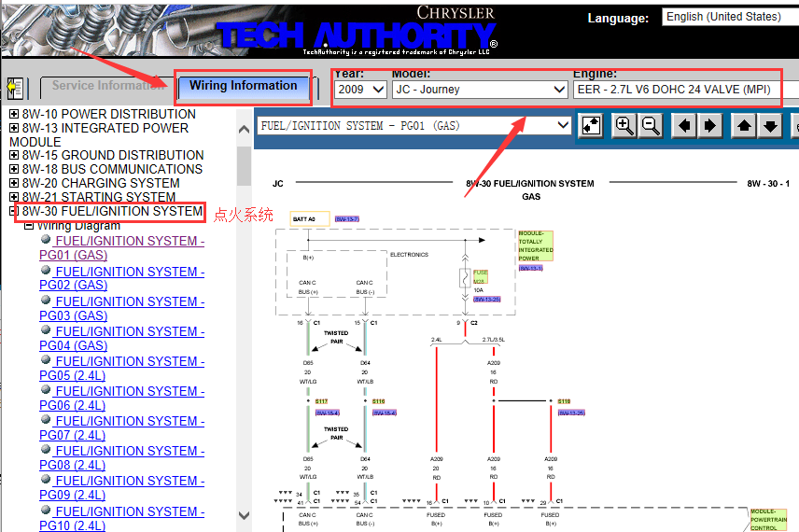Click the navigation tree scrollbar thumb
Image resolution: width=799 pixels, height=532 pixels.
pyautogui.click(x=244, y=166)
